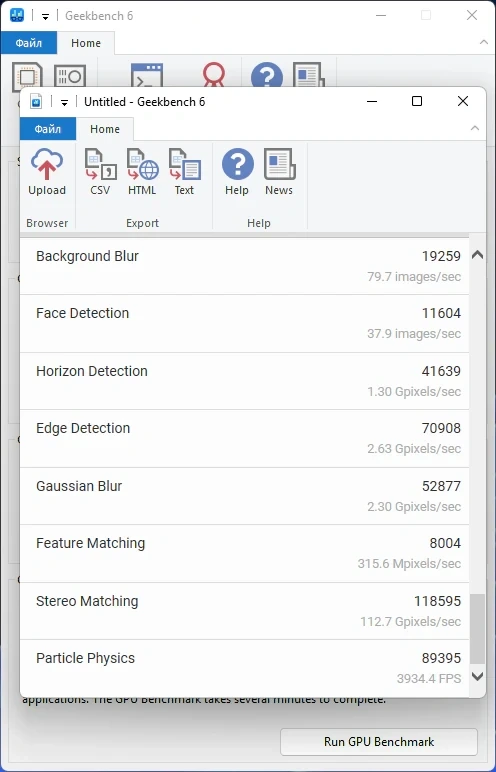Minimize the Untitled - Geekbench 6 window

click(x=372, y=101)
